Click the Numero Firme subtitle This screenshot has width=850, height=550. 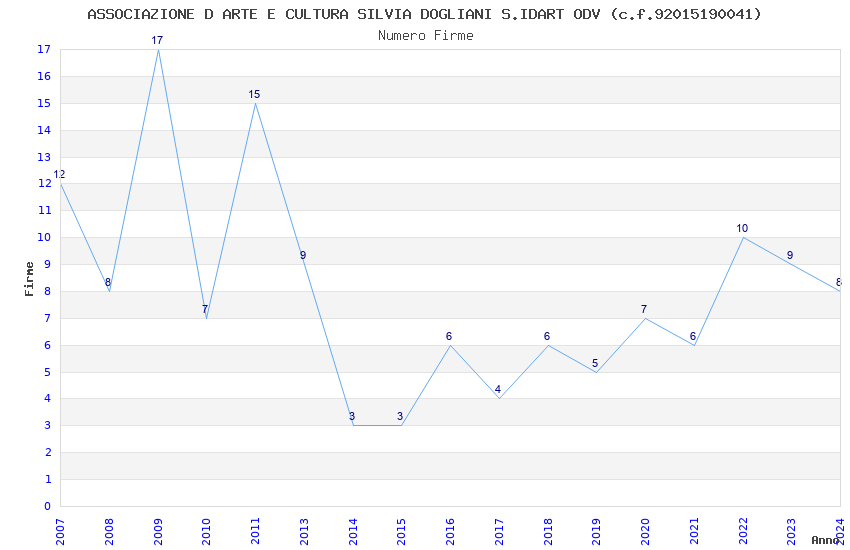(x=426, y=36)
